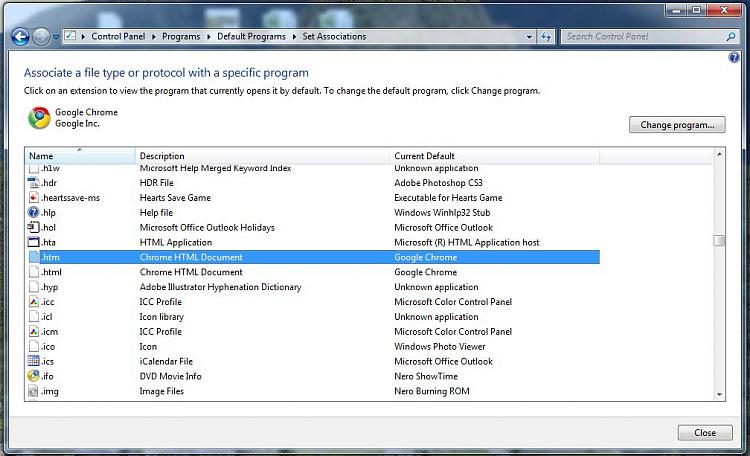Image resolution: width=750 pixels, height=456 pixels.
Task: Select the .hlp help file icon
Action: pyautogui.click(x=33, y=212)
